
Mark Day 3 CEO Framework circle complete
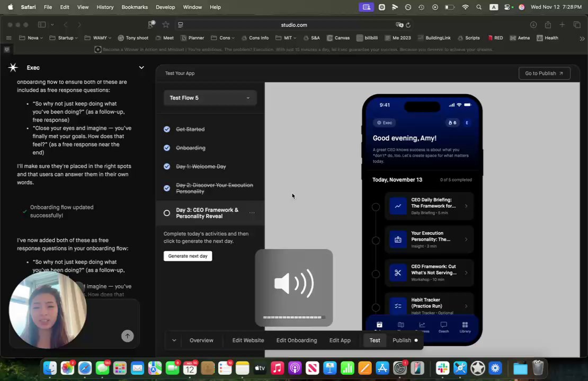(167, 213)
